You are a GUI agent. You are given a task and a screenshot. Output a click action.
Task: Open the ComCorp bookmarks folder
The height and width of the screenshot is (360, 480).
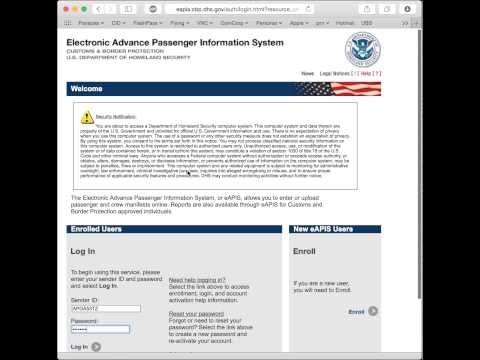pos(234,23)
